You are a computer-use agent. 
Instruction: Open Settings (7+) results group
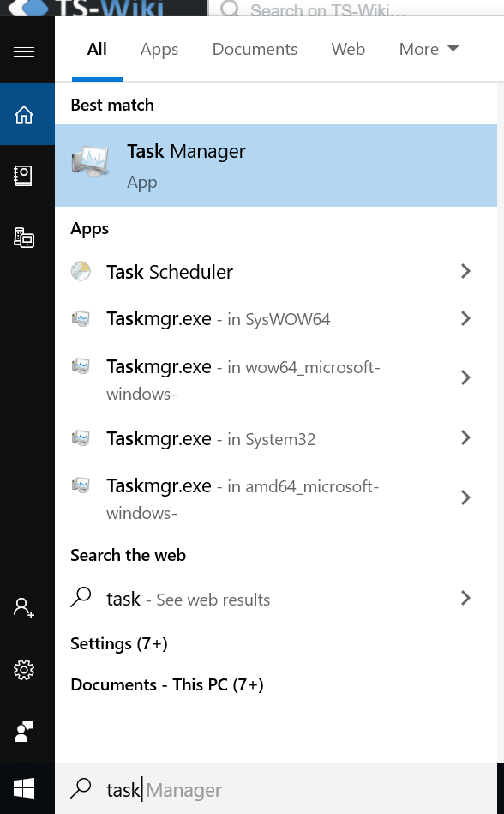tap(119, 643)
